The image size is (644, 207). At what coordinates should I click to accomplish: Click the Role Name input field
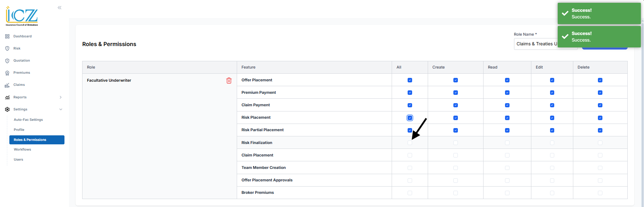pos(536,44)
